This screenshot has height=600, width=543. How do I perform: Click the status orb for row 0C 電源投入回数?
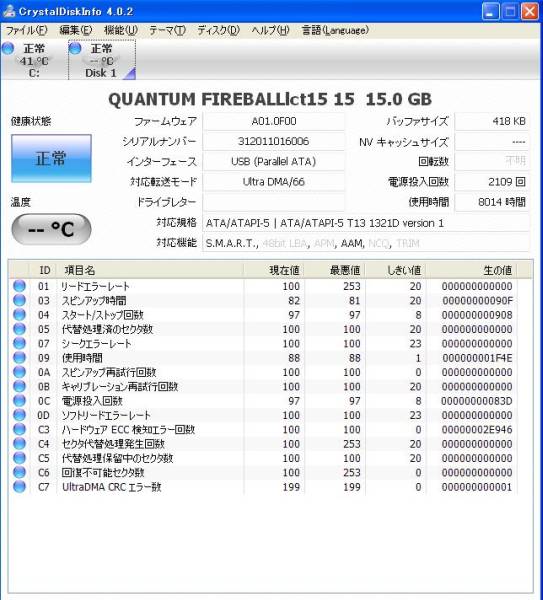(x=20, y=401)
